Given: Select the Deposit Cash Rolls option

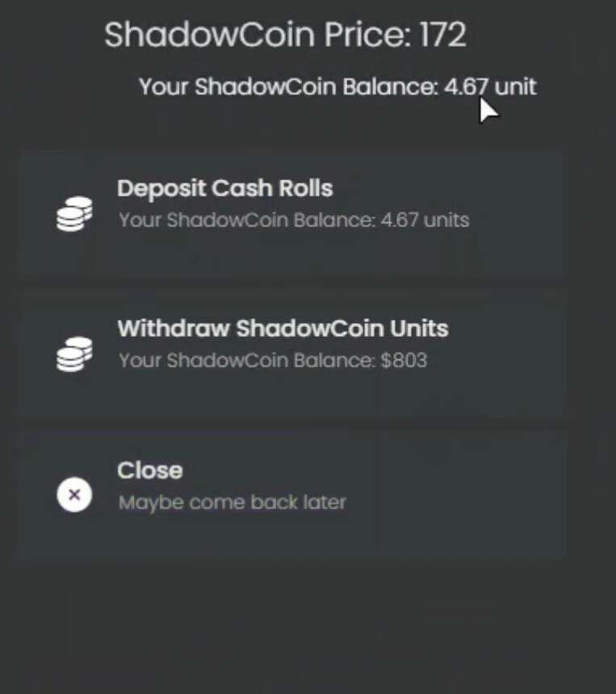Looking at the screenshot, I should [x=292, y=214].
